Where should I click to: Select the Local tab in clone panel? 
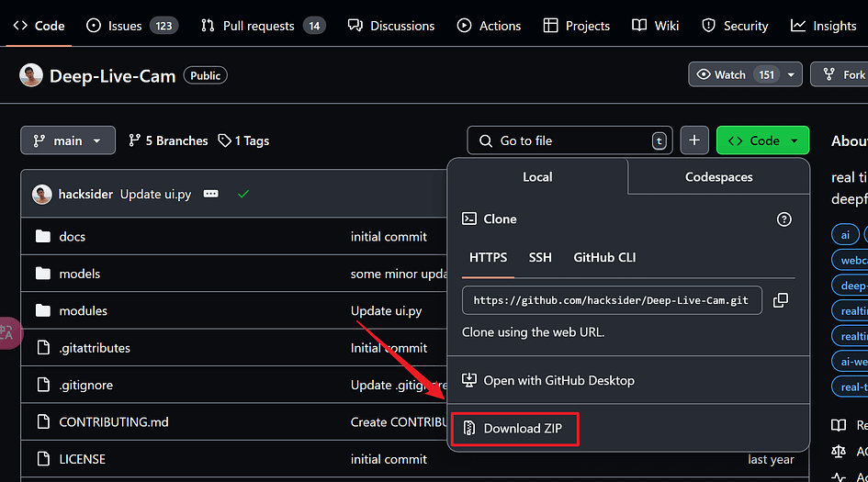pos(537,176)
